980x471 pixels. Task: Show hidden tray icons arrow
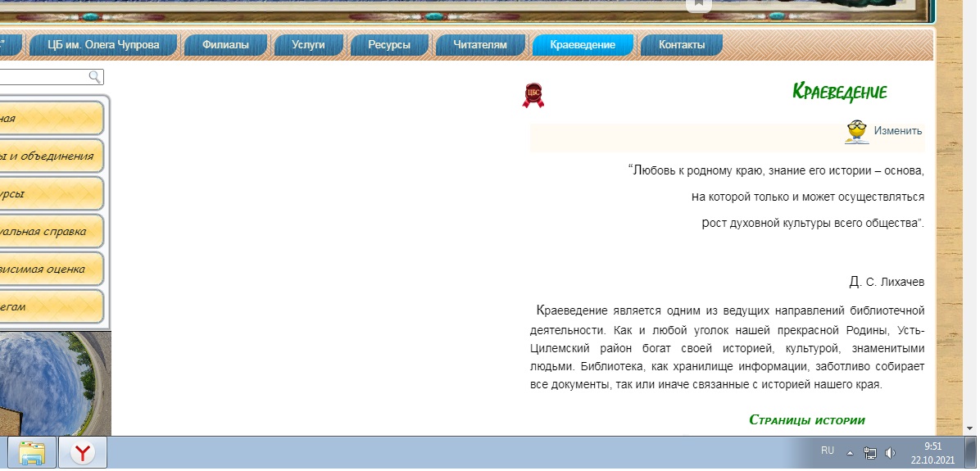[850, 453]
